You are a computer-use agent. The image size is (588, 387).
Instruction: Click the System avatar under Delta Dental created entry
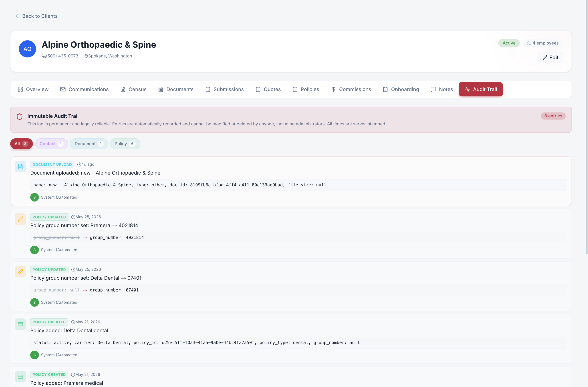coord(35,355)
